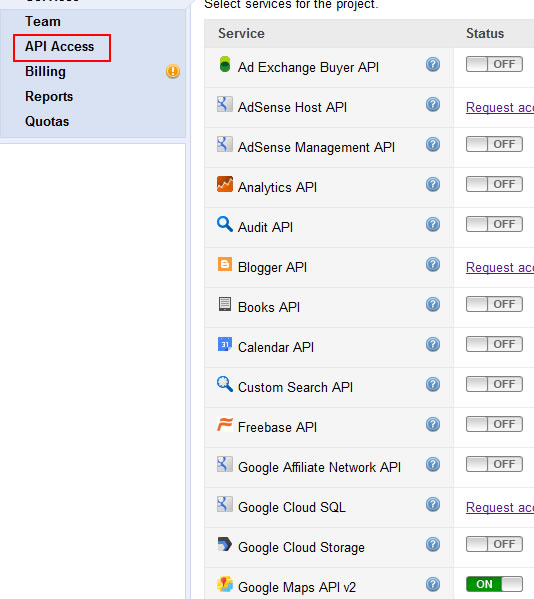This screenshot has height=599, width=534.
Task: Open Books API help icon
Action: [433, 304]
